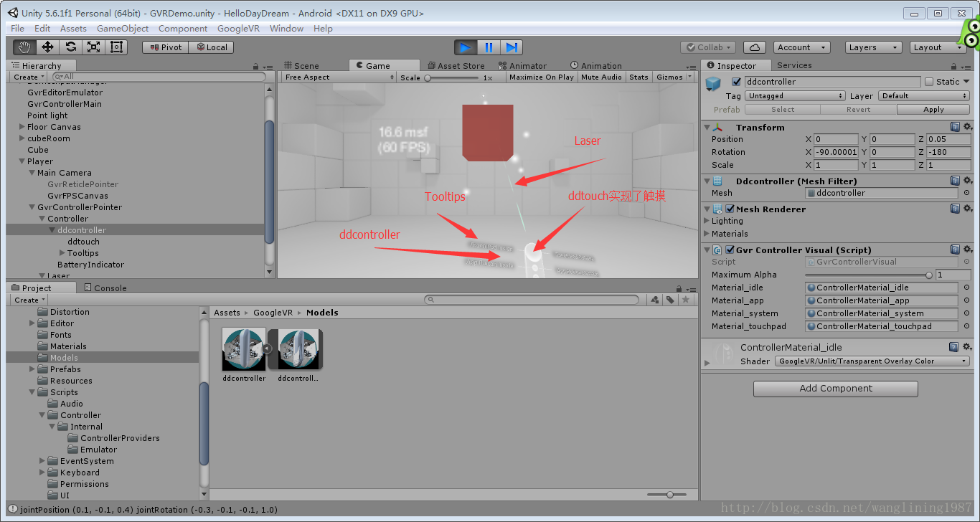Click the Hierarchy Create button
The height and width of the screenshot is (522, 980).
point(29,77)
